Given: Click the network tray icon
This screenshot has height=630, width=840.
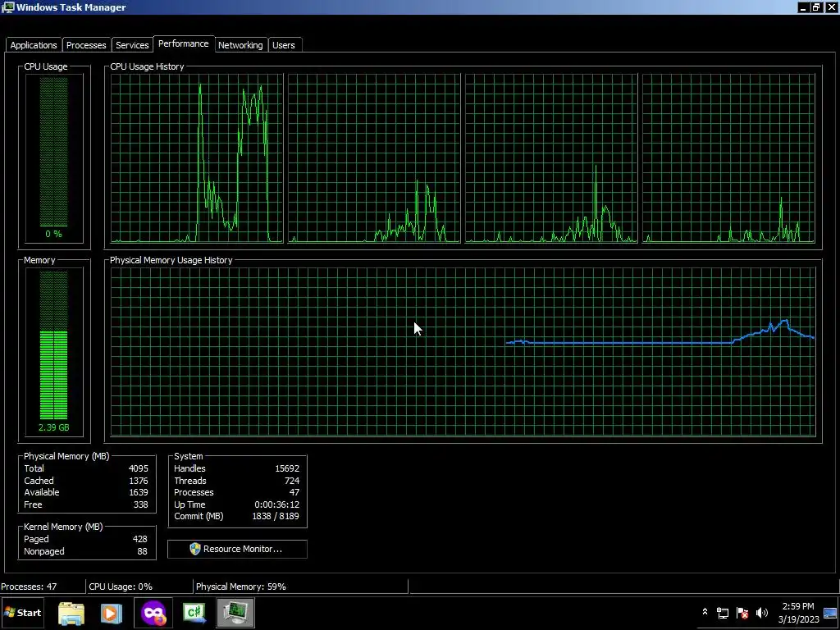Looking at the screenshot, I should pos(723,612).
